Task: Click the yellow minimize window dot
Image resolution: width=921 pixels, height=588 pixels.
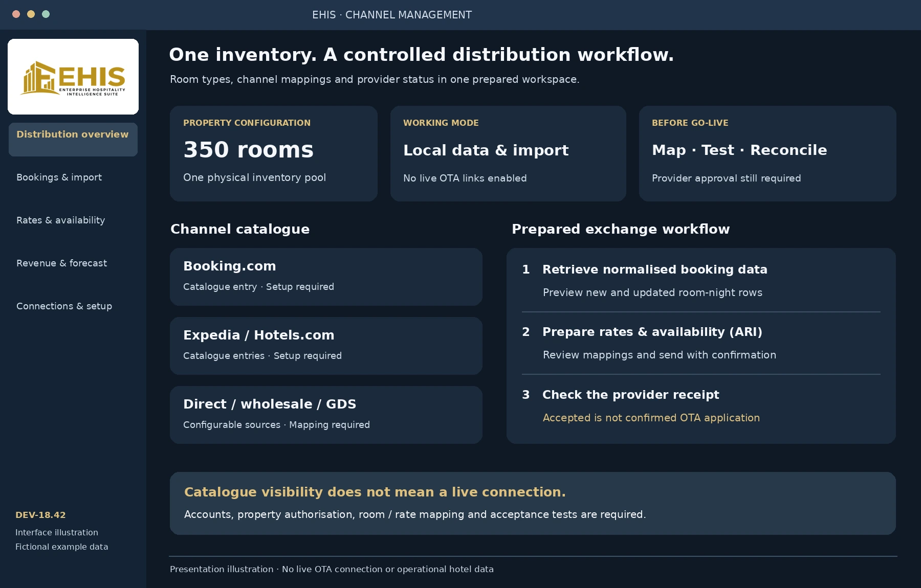Action: click(x=31, y=14)
